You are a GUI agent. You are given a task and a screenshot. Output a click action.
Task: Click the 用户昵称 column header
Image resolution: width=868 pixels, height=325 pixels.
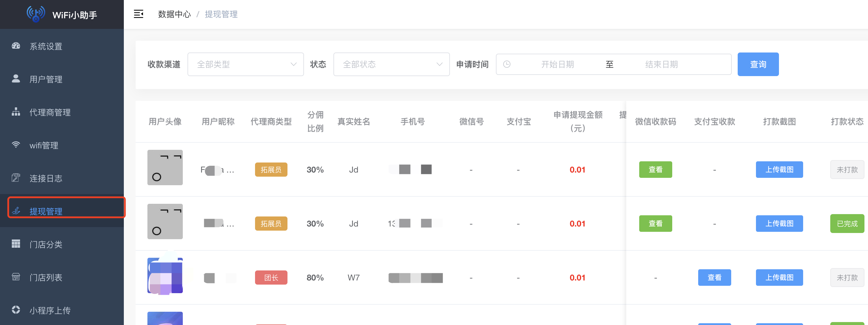(218, 122)
